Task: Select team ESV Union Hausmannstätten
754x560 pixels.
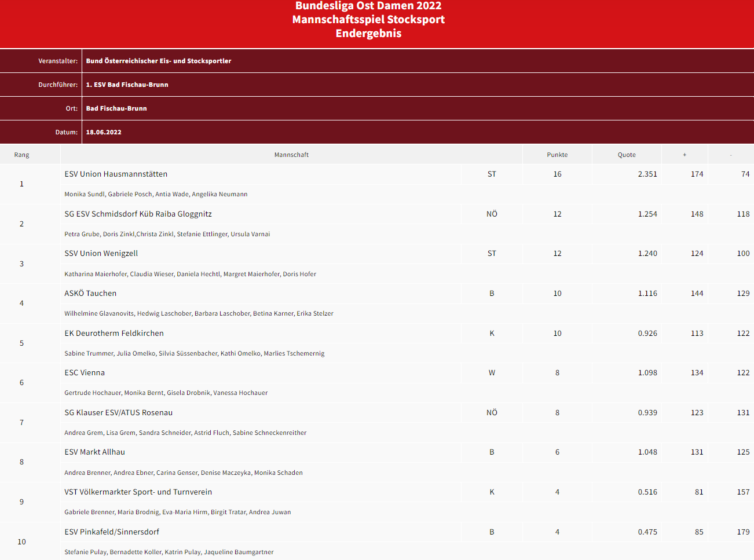Action: [116, 174]
